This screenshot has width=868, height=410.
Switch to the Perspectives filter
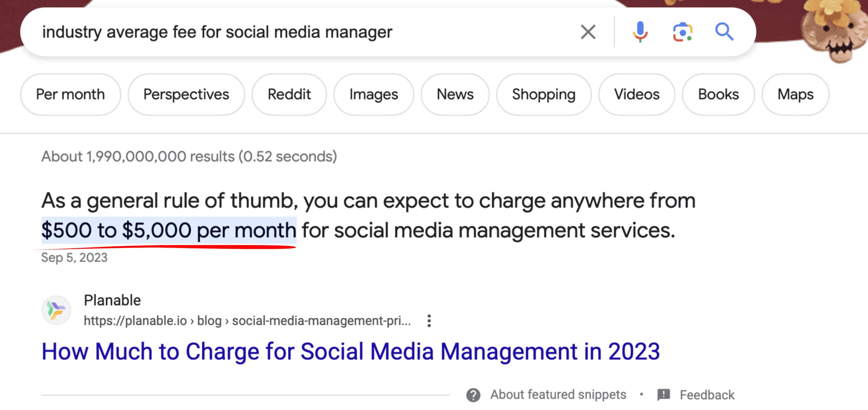(186, 94)
